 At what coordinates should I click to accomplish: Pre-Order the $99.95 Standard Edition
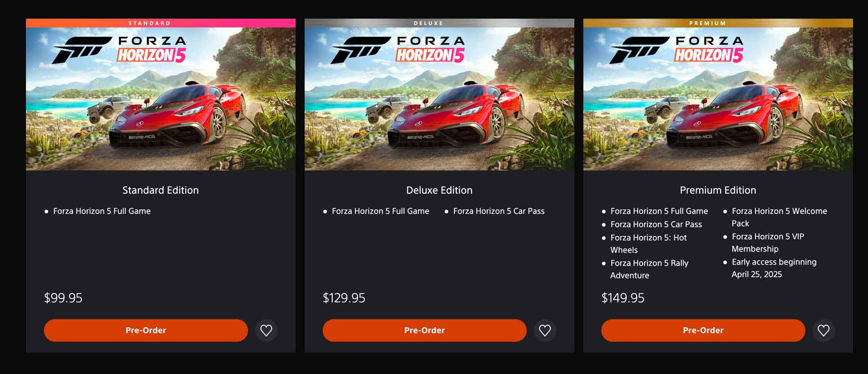pyautogui.click(x=146, y=330)
